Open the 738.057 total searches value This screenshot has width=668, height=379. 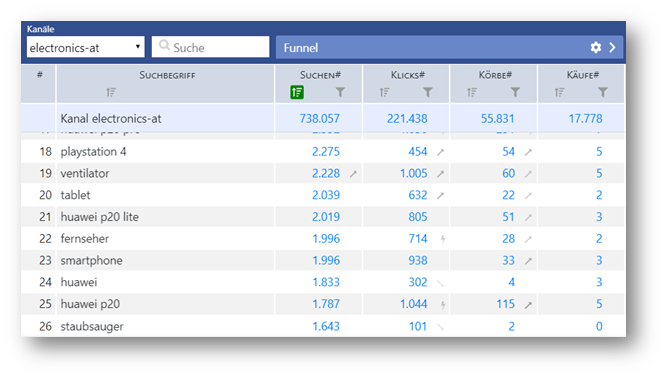(320, 118)
